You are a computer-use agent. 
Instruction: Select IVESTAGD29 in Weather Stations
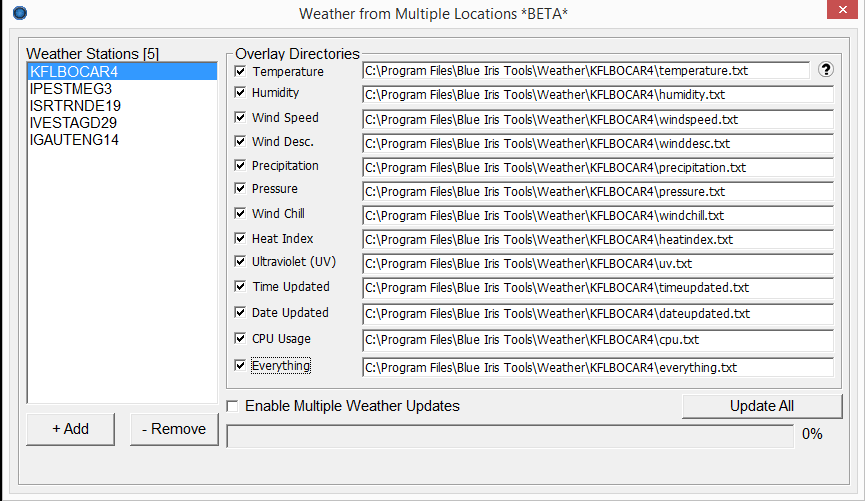pos(73,123)
